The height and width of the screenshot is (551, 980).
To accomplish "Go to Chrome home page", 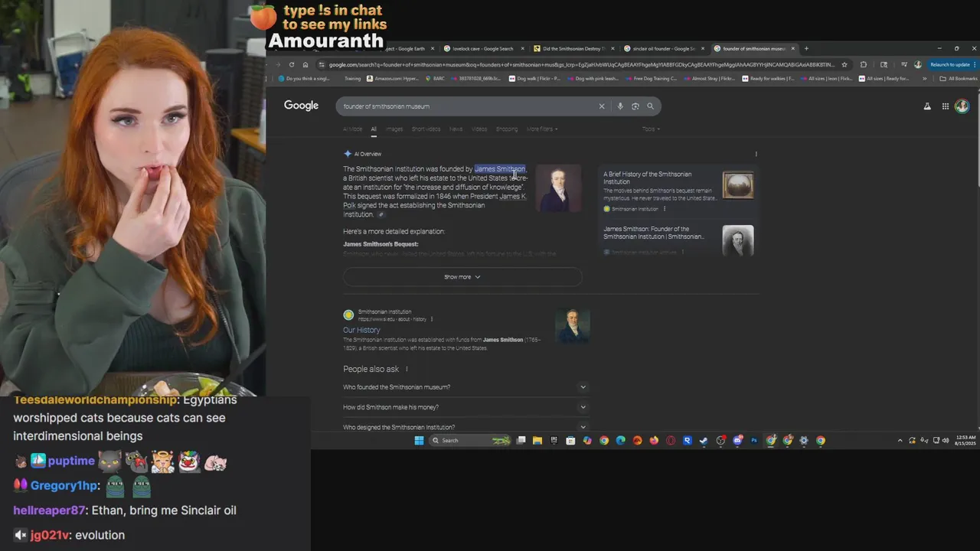I will [305, 64].
